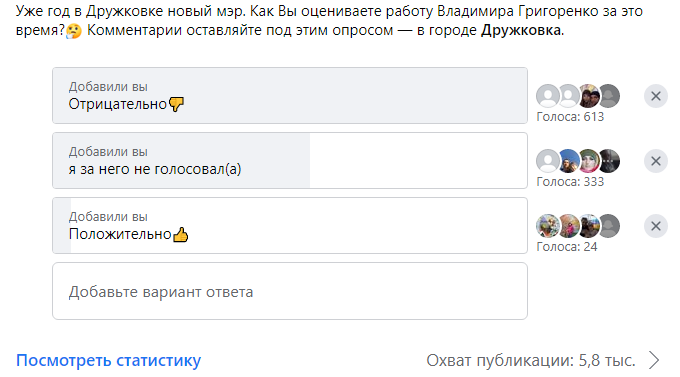Vote for я за него не голосовал(а)
The image size is (680, 377).
click(290, 161)
